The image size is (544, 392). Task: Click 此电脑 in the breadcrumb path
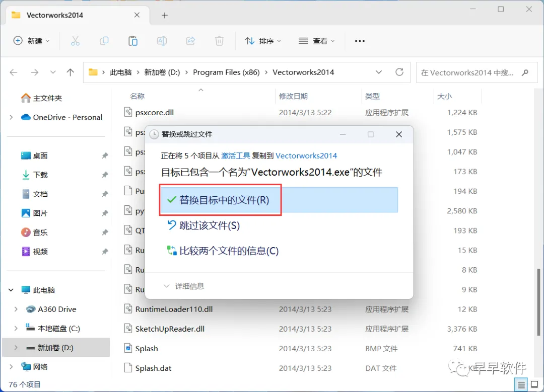pyautogui.click(x=121, y=72)
